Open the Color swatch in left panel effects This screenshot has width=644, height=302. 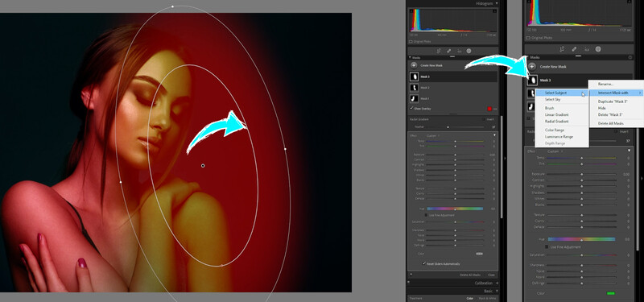pyautogui.click(x=479, y=254)
